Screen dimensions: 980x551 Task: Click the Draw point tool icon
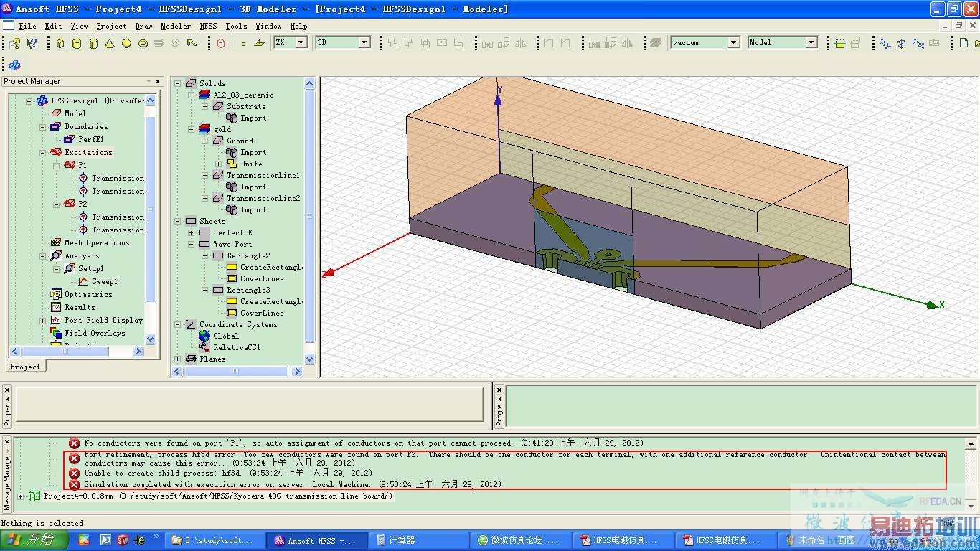tap(243, 43)
